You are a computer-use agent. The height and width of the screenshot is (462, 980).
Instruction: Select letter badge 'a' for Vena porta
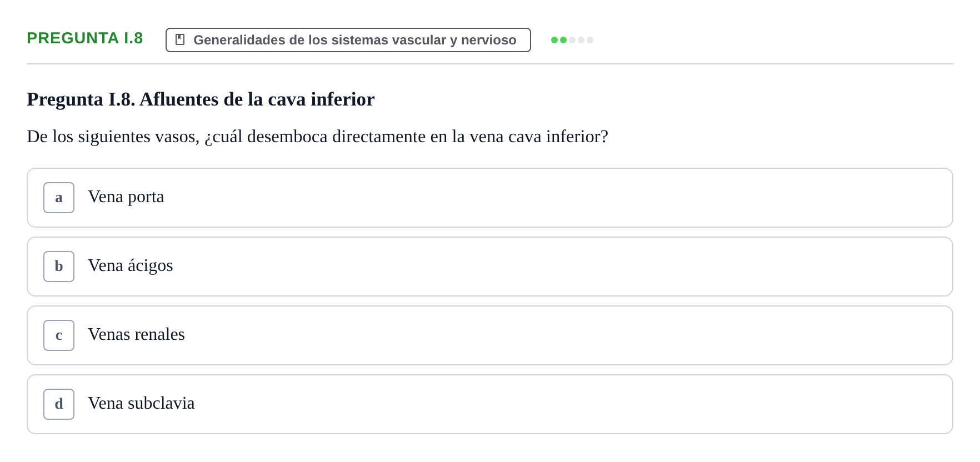(x=59, y=198)
